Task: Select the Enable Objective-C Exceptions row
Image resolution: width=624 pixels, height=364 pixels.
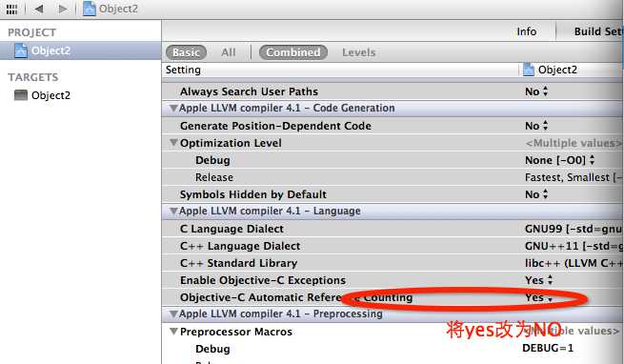Action: coord(392,280)
